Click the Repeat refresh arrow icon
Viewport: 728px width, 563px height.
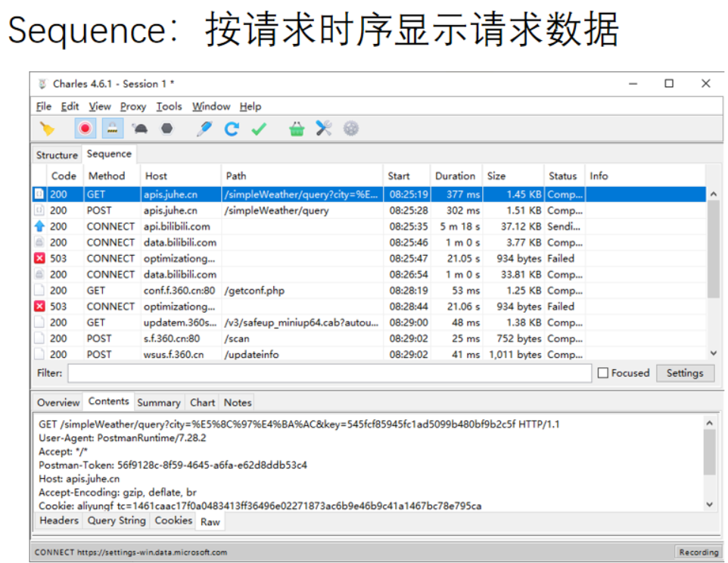tap(232, 129)
